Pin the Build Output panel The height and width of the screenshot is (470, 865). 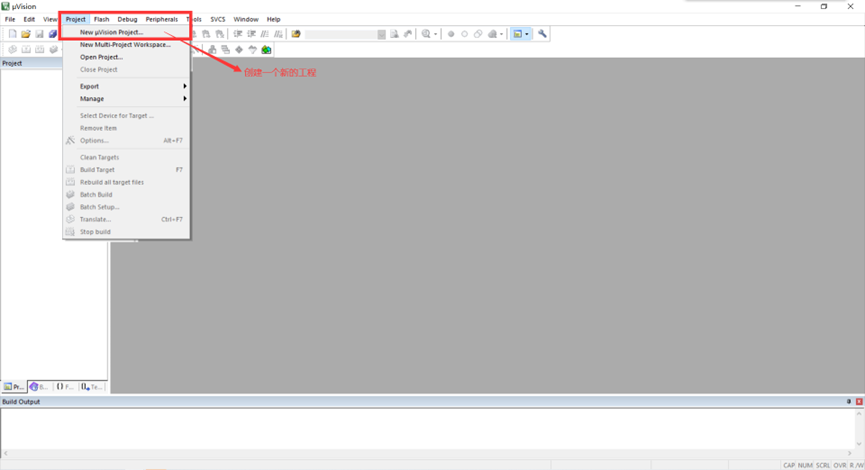(849, 402)
